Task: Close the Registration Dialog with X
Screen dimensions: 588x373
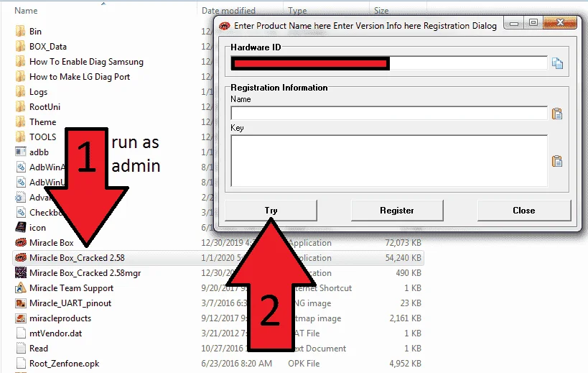Action: pyautogui.click(x=560, y=23)
